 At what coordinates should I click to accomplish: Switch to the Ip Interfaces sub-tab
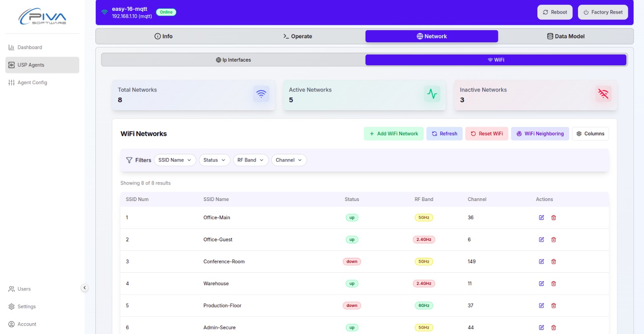coord(233,60)
